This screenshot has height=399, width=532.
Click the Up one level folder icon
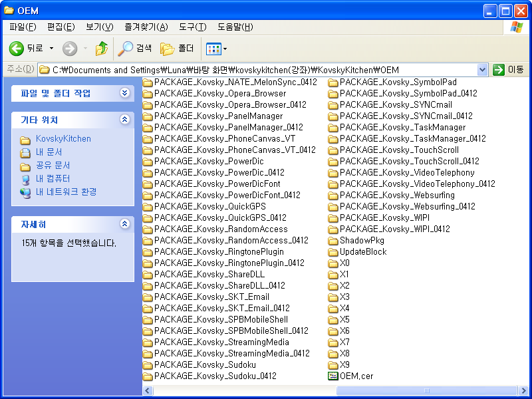(101, 47)
